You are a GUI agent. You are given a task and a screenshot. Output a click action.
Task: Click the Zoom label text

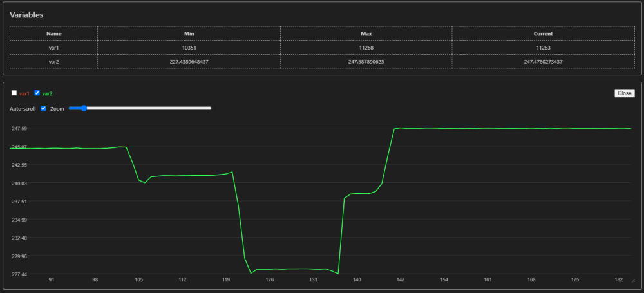pos(57,109)
